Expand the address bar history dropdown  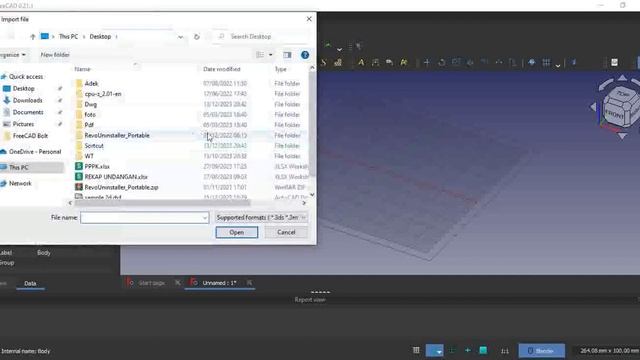(180, 37)
